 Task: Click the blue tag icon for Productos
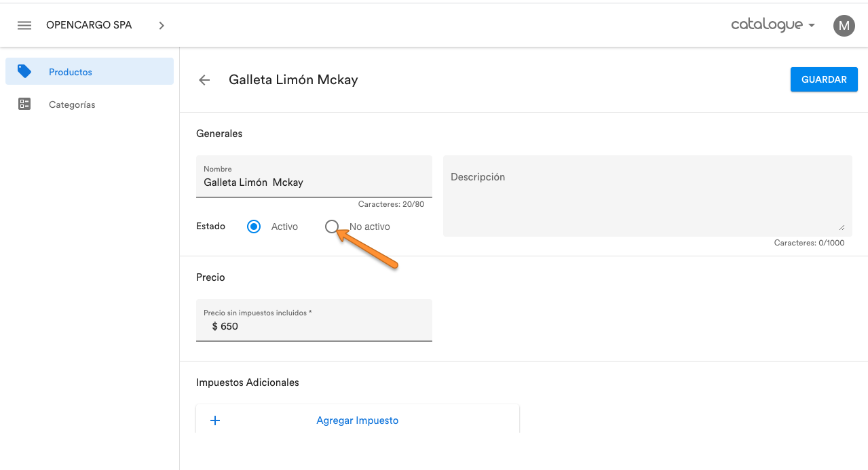pos(24,71)
